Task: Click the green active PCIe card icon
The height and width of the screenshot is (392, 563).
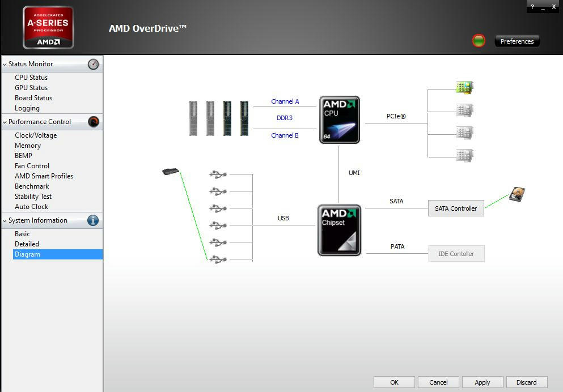Action: (x=464, y=87)
